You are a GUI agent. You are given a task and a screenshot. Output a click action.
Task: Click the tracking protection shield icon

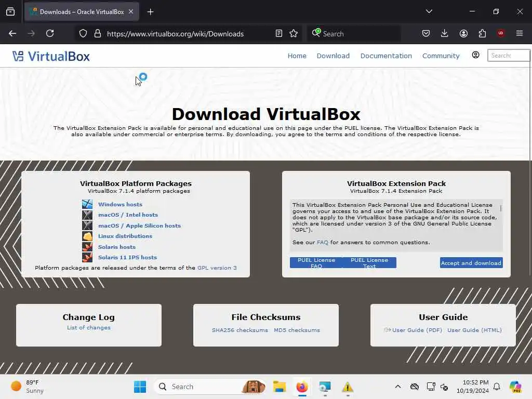coord(83,34)
